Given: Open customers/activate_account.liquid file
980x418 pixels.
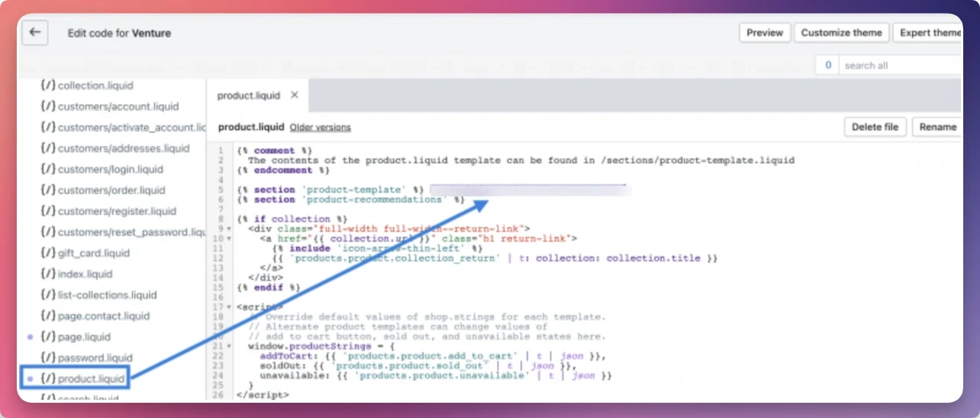Looking at the screenshot, I should 132,127.
